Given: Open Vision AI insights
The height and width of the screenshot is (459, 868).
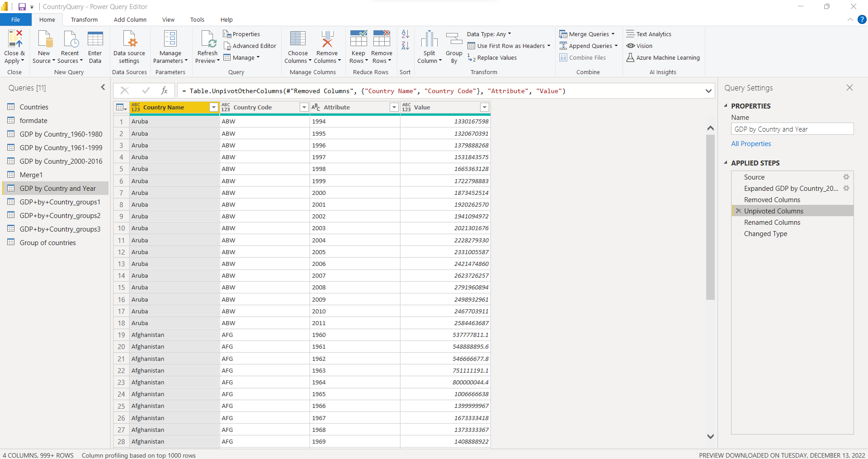Looking at the screenshot, I should [639, 46].
